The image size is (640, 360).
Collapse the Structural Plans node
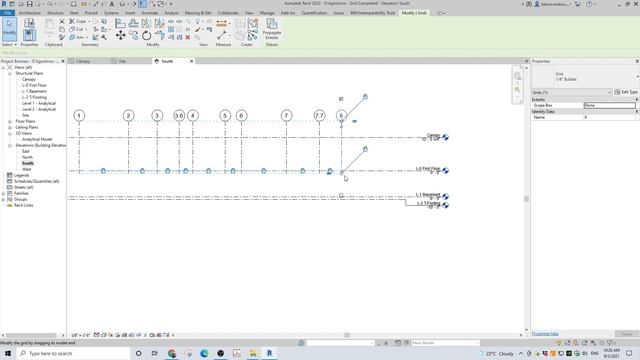[x=10, y=73]
